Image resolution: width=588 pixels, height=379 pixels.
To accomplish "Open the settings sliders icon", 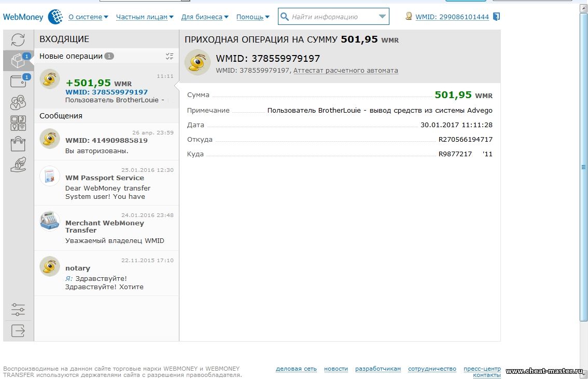I will [18, 310].
